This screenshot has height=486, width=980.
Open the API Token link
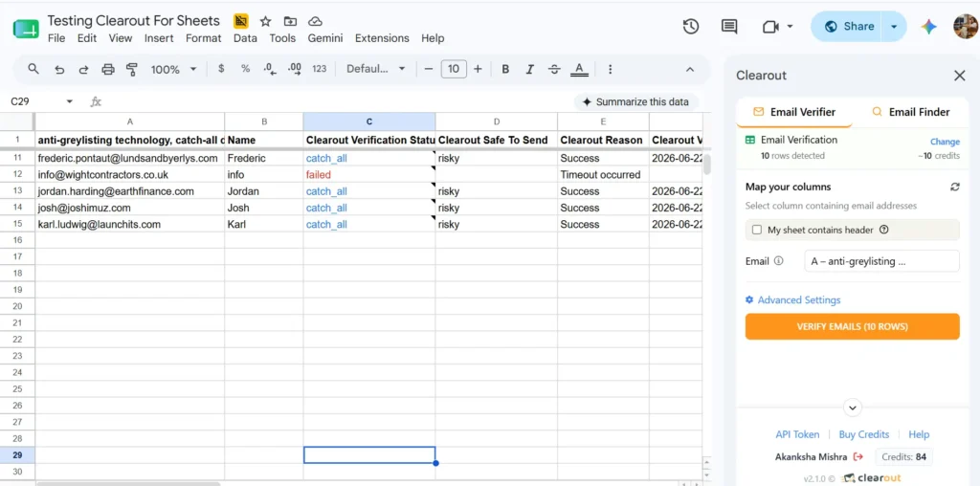pos(797,434)
